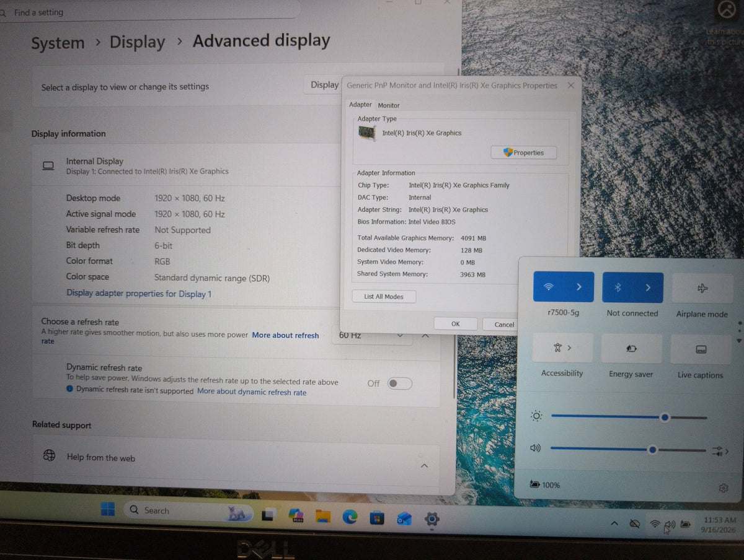Click the cloud sync-off tray icon
The image size is (744, 560).
(634, 524)
